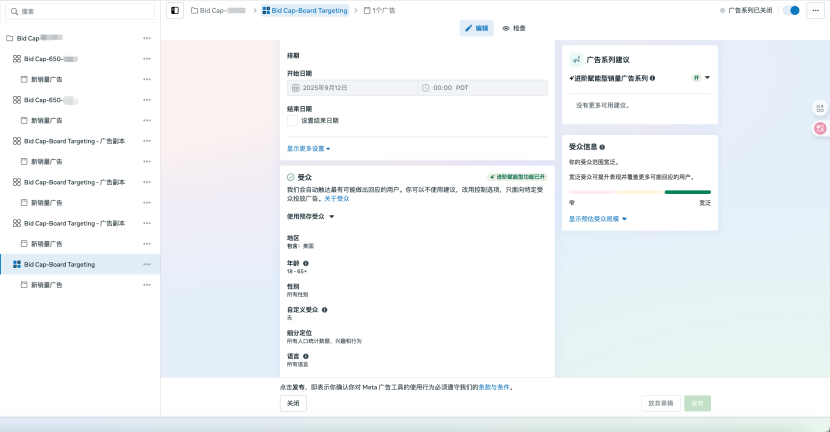Image resolution: width=830 pixels, height=432 pixels.
Task: Click the 广告系列建议 chart icon
Action: point(576,60)
